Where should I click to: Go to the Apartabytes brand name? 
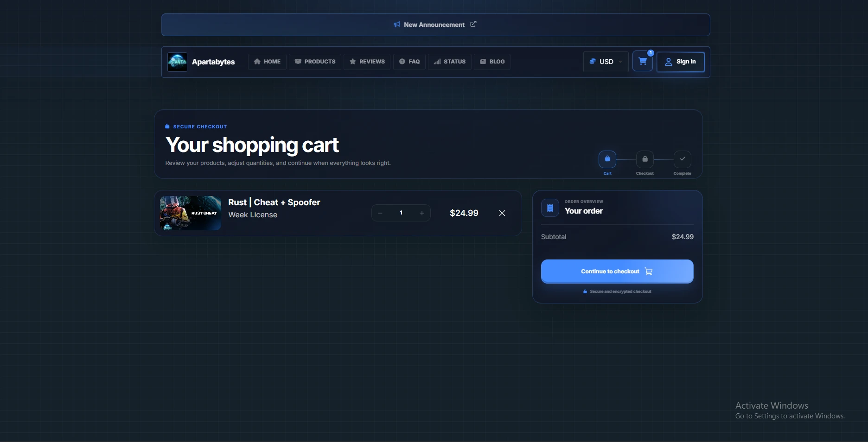tap(213, 62)
